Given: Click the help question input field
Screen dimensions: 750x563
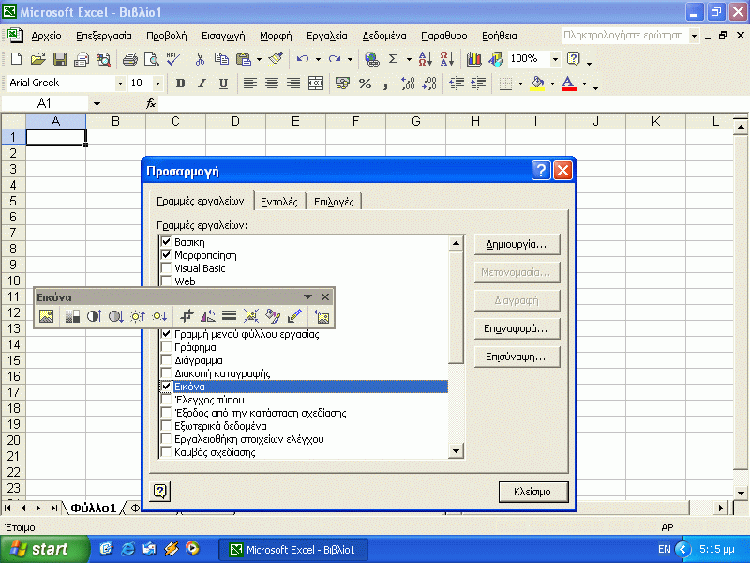Looking at the screenshot, I should click(x=624, y=35).
